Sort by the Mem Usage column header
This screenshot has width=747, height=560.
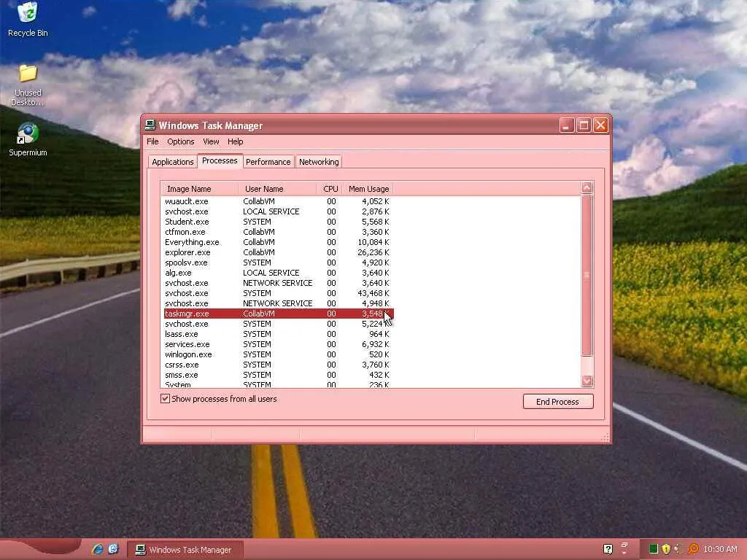coord(368,189)
